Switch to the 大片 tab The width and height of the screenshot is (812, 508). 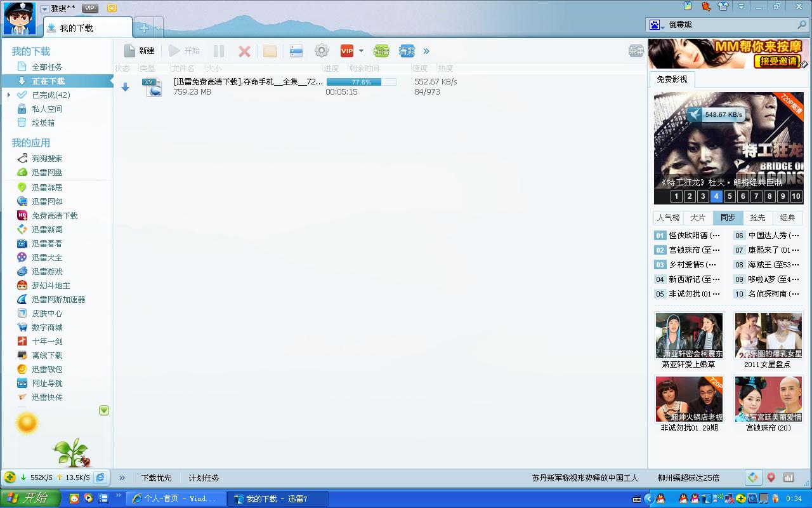[x=698, y=218]
